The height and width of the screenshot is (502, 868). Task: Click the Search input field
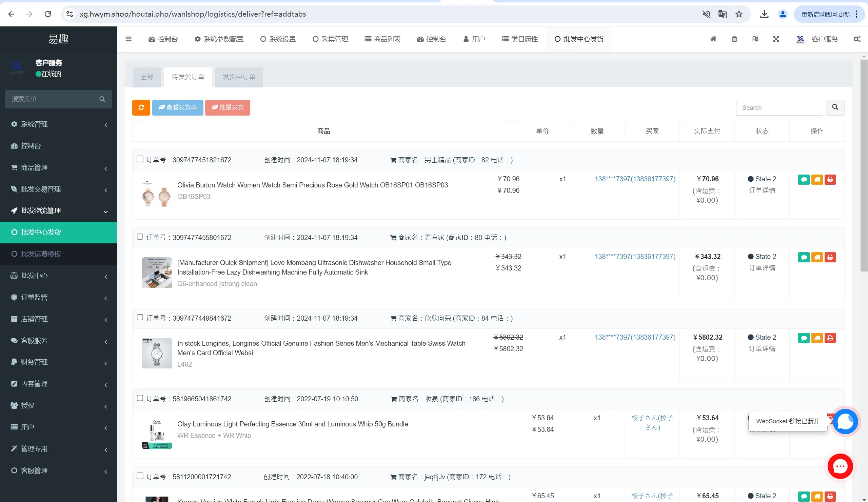click(x=779, y=108)
